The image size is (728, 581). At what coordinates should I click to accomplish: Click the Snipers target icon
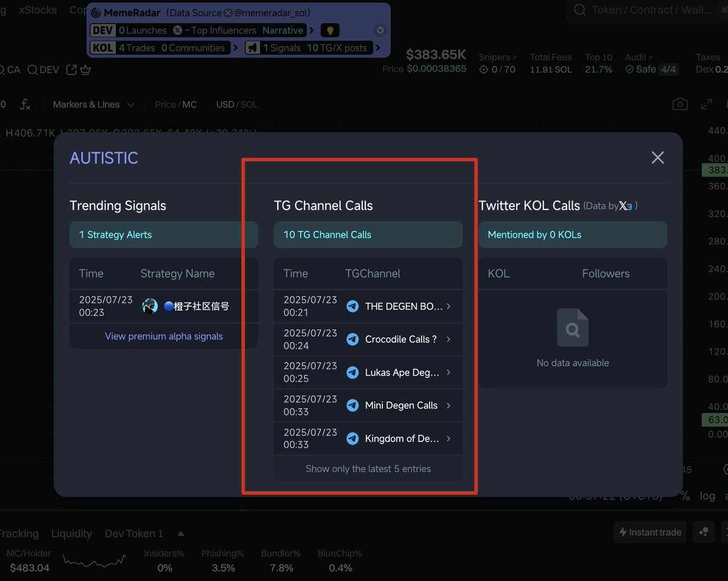pyautogui.click(x=484, y=69)
